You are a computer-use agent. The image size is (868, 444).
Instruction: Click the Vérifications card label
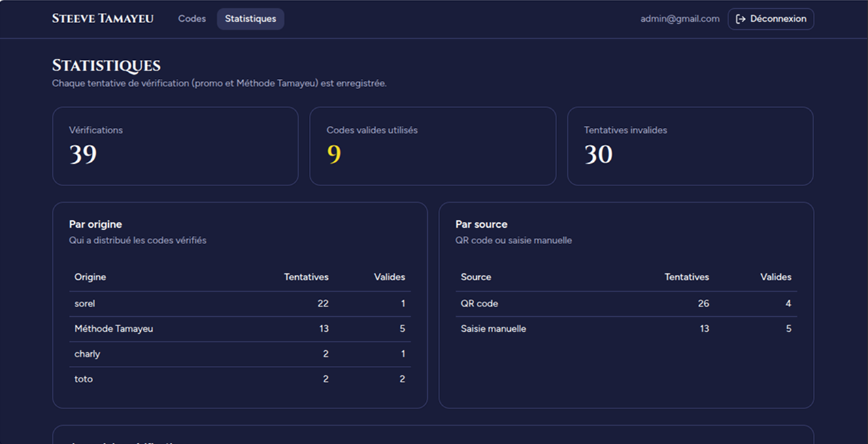[96, 130]
